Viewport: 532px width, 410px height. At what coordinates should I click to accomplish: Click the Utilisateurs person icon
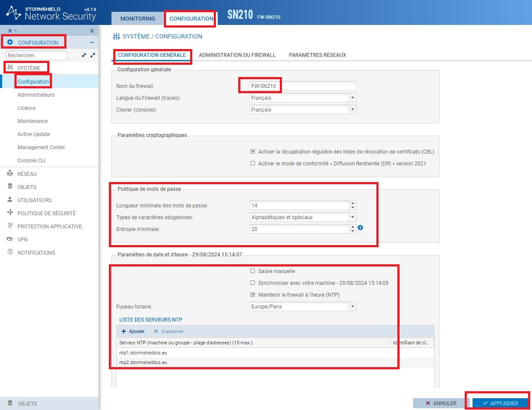click(10, 200)
